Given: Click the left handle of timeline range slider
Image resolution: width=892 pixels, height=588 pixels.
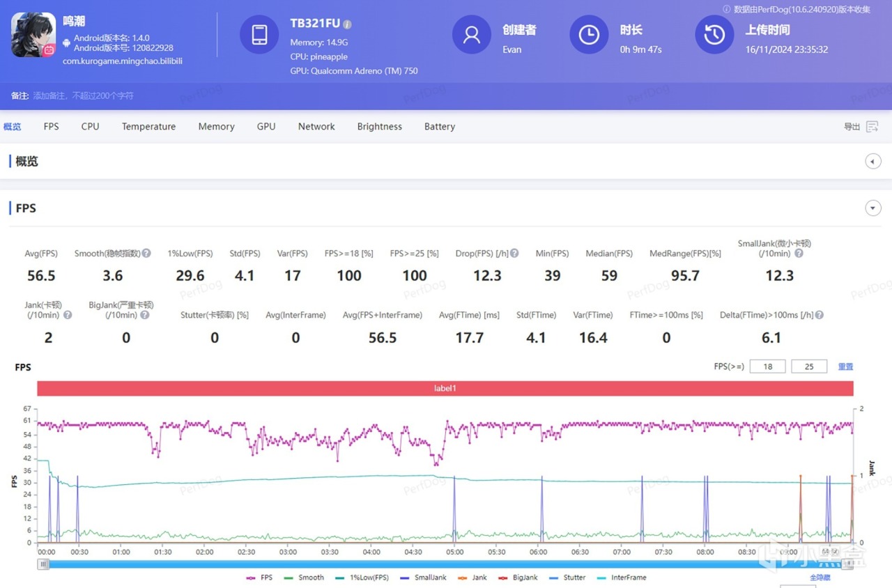Looking at the screenshot, I should 44,564.
